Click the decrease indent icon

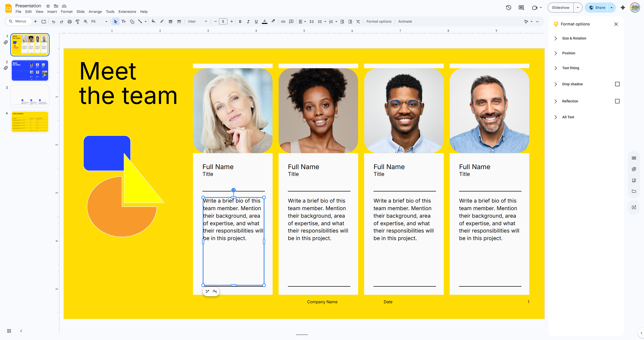coord(342,22)
